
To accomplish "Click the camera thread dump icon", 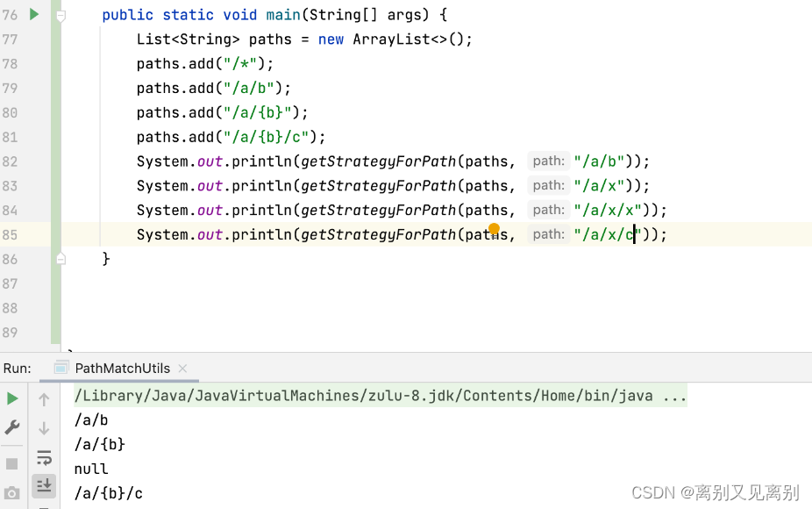I will pos(12,492).
